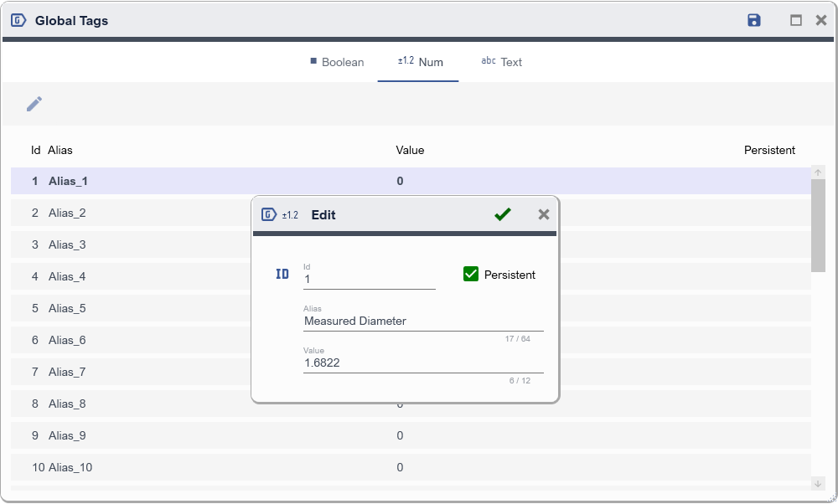Click the Value input field showing 1.6822
The width and height of the screenshot is (838, 504).
pos(423,363)
